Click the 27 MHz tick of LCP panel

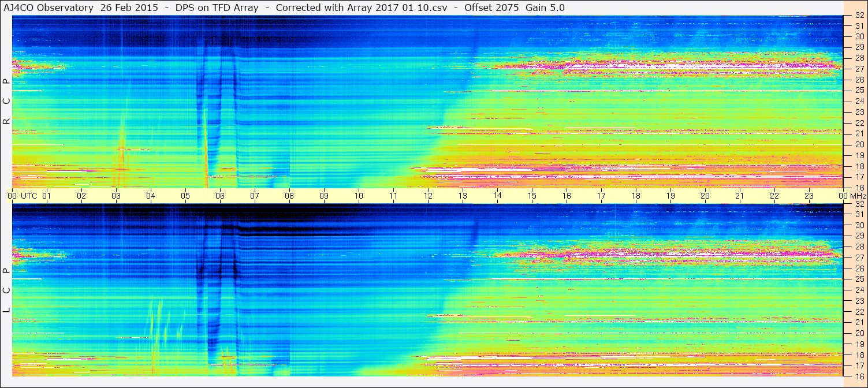click(859, 258)
